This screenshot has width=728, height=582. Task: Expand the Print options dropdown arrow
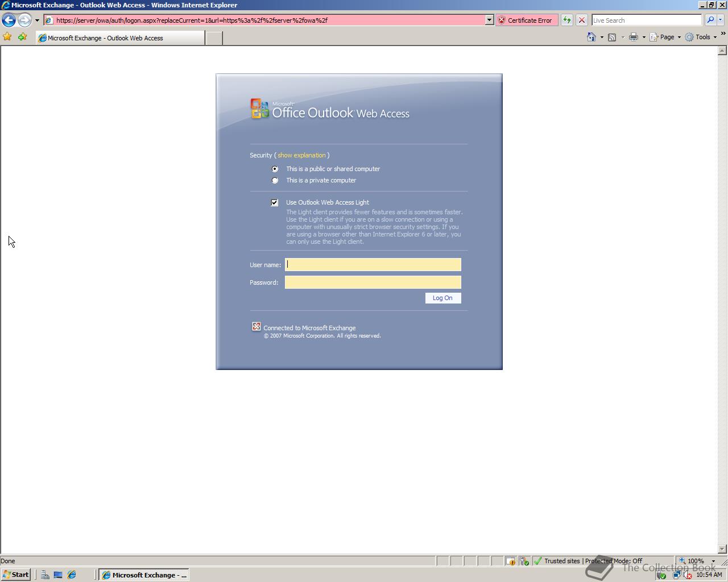(644, 38)
